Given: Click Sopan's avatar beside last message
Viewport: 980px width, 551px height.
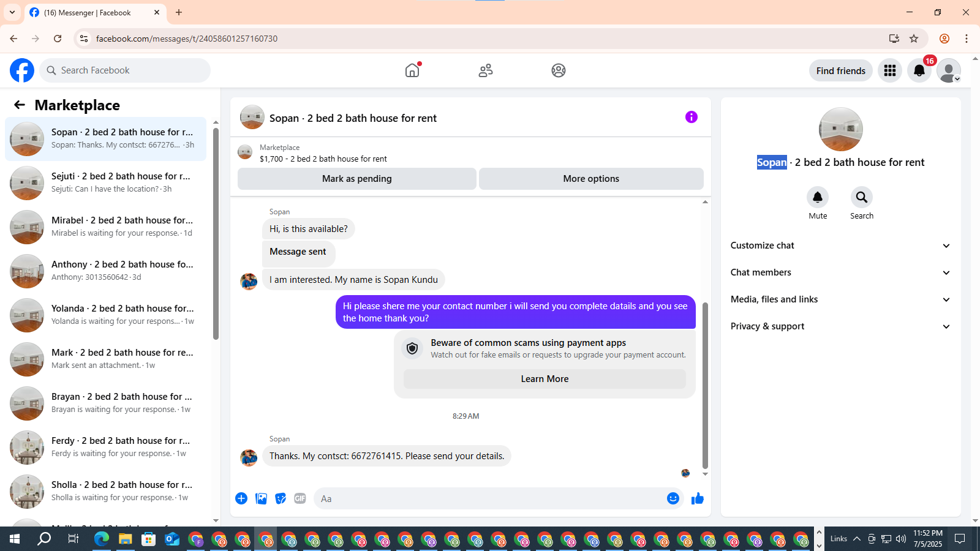Looking at the screenshot, I should [x=249, y=457].
